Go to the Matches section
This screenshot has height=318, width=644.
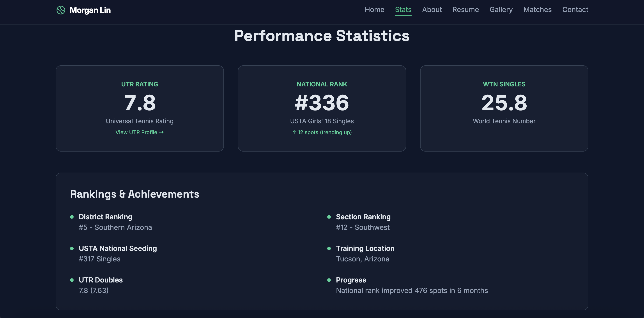pos(537,9)
